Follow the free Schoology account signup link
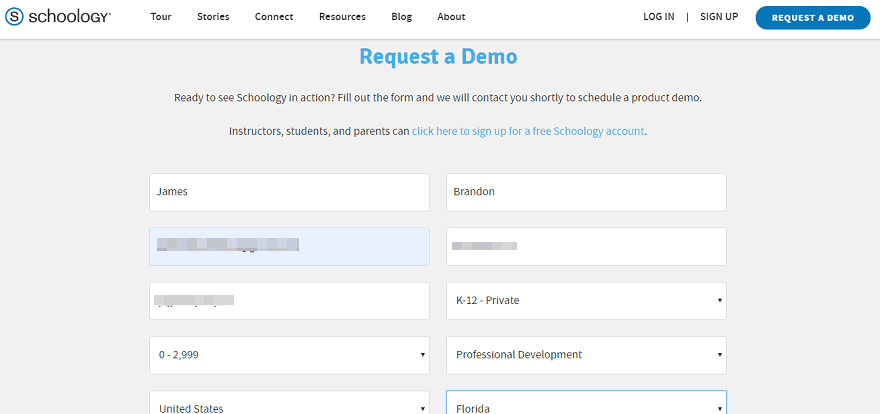This screenshot has width=880, height=414. [x=528, y=131]
